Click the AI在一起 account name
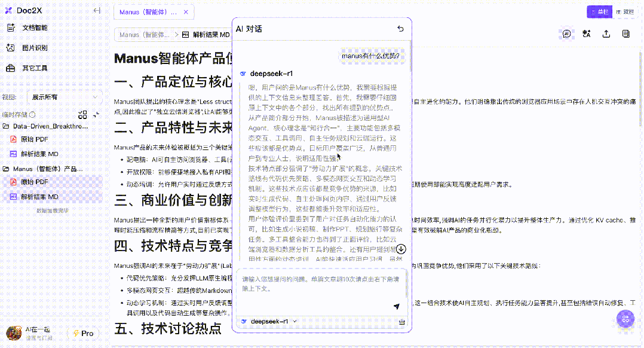The height and width of the screenshot is (348, 644). pos(38,329)
